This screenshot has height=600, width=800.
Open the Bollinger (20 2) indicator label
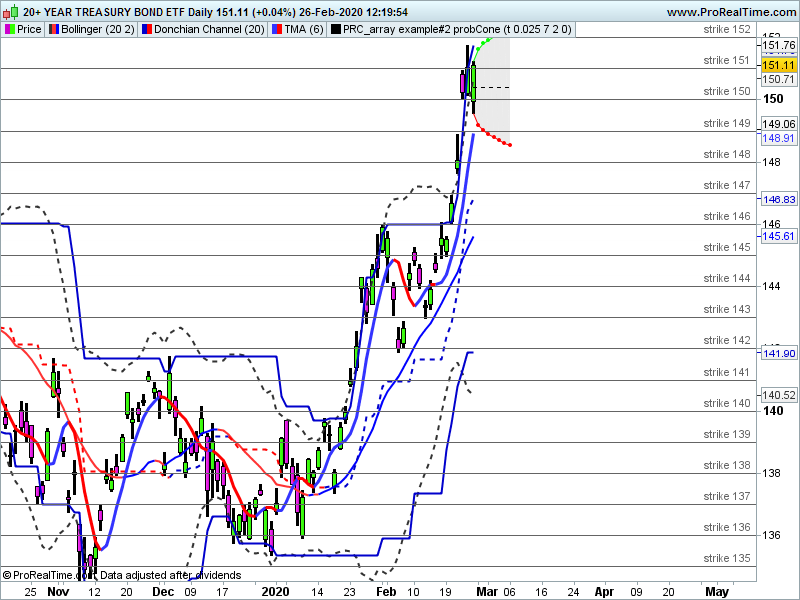(97, 30)
